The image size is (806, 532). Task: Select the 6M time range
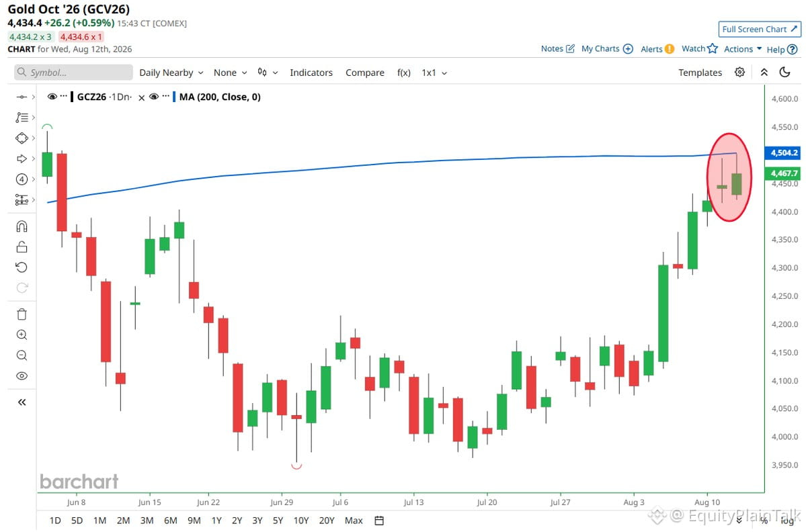click(x=171, y=521)
